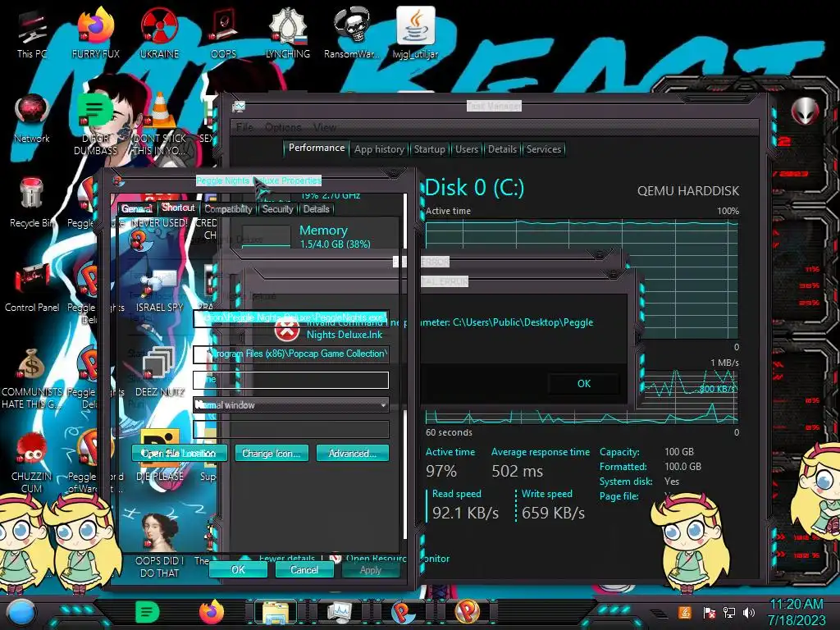Open the File menu in Task Manager
840x630 pixels.
[x=244, y=127]
